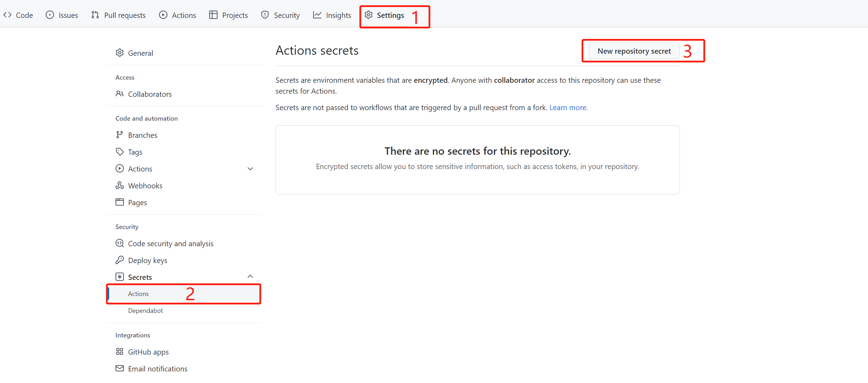The height and width of the screenshot is (383, 868).
Task: Collapse the Secrets section chevron
Action: (250, 276)
